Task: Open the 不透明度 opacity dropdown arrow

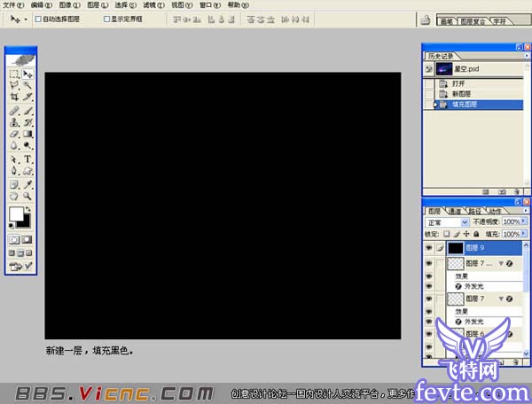Action: (521, 222)
